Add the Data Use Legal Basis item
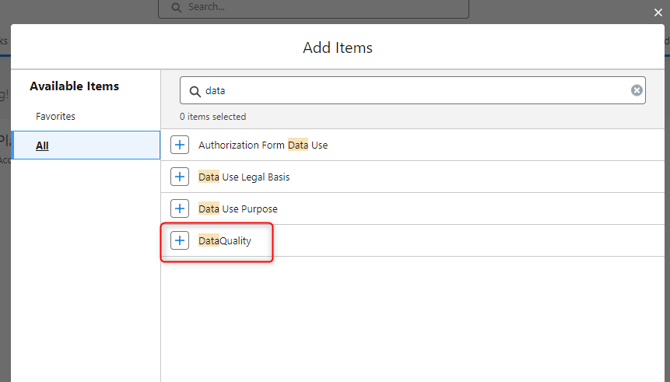The image size is (670, 382). click(x=179, y=176)
